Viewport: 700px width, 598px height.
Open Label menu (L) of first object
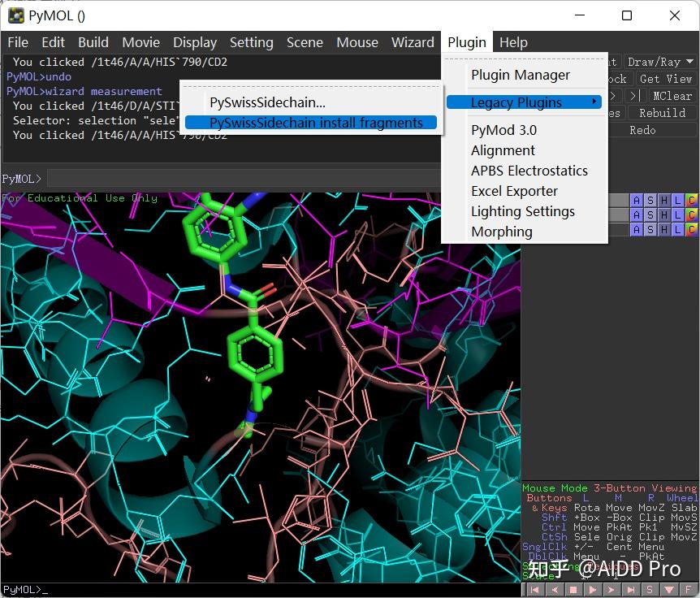(x=678, y=201)
